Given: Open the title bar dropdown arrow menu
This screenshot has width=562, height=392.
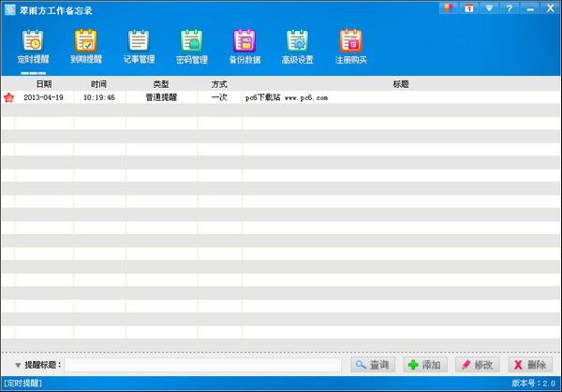Looking at the screenshot, I should (x=489, y=7).
